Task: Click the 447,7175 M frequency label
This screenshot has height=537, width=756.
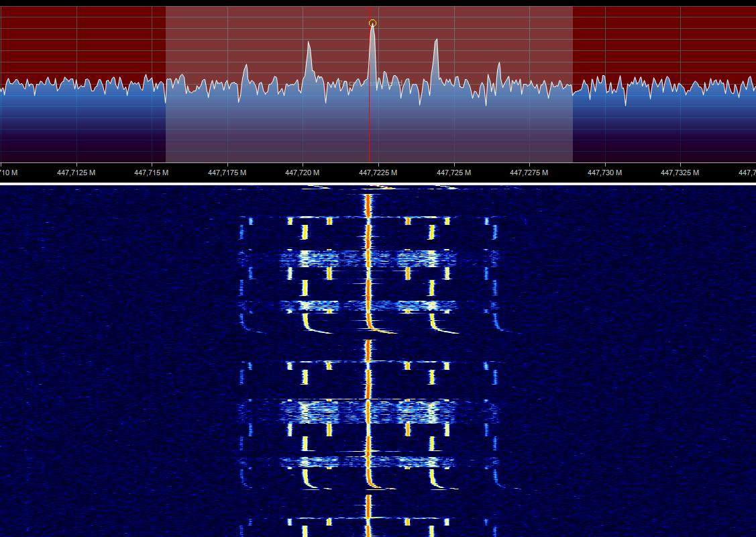Action: pyautogui.click(x=227, y=173)
